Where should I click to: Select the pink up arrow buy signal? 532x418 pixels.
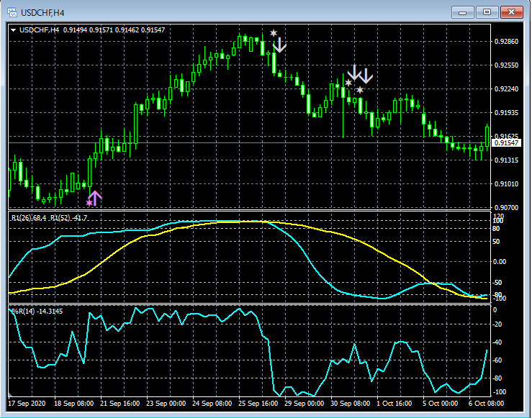click(95, 199)
